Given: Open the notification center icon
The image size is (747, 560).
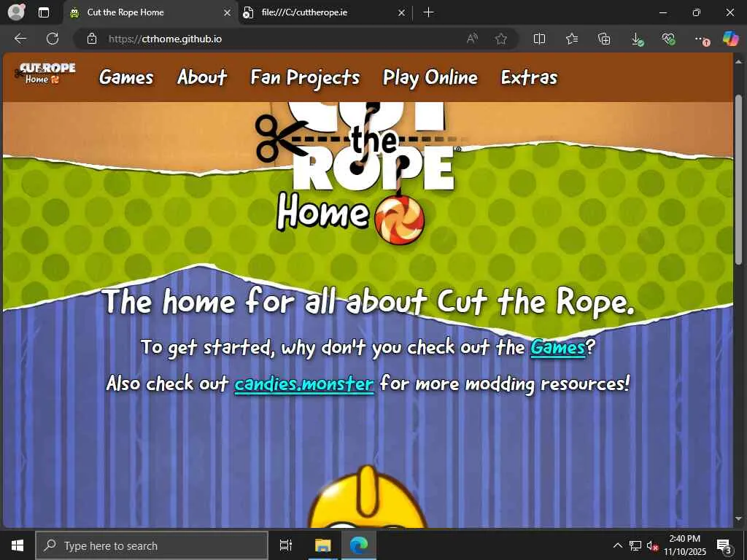Looking at the screenshot, I should pyautogui.click(x=724, y=545).
